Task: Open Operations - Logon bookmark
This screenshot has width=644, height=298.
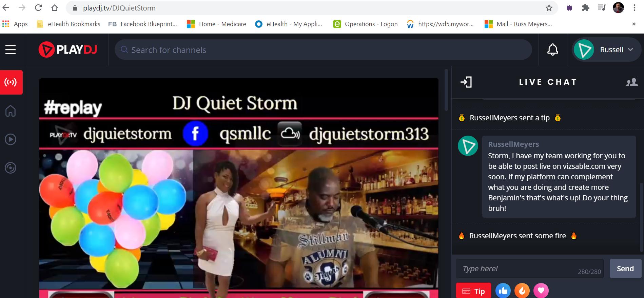Action: (366, 24)
